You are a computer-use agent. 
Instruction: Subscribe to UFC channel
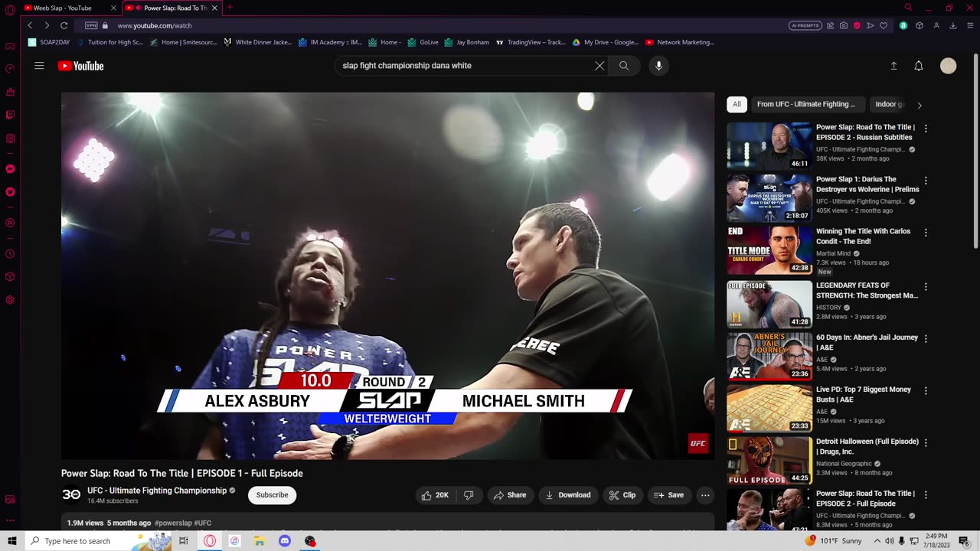click(x=272, y=495)
